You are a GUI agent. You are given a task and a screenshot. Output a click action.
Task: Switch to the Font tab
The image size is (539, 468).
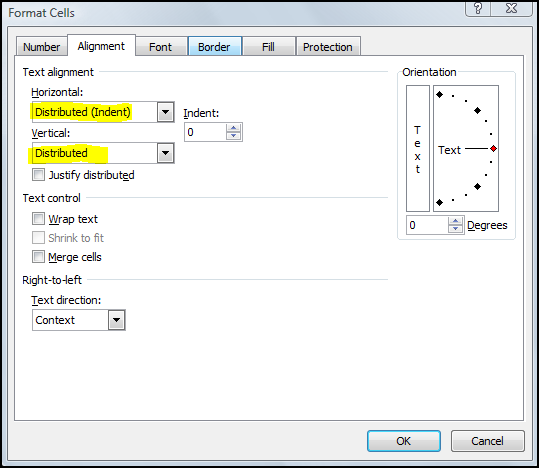point(161,46)
